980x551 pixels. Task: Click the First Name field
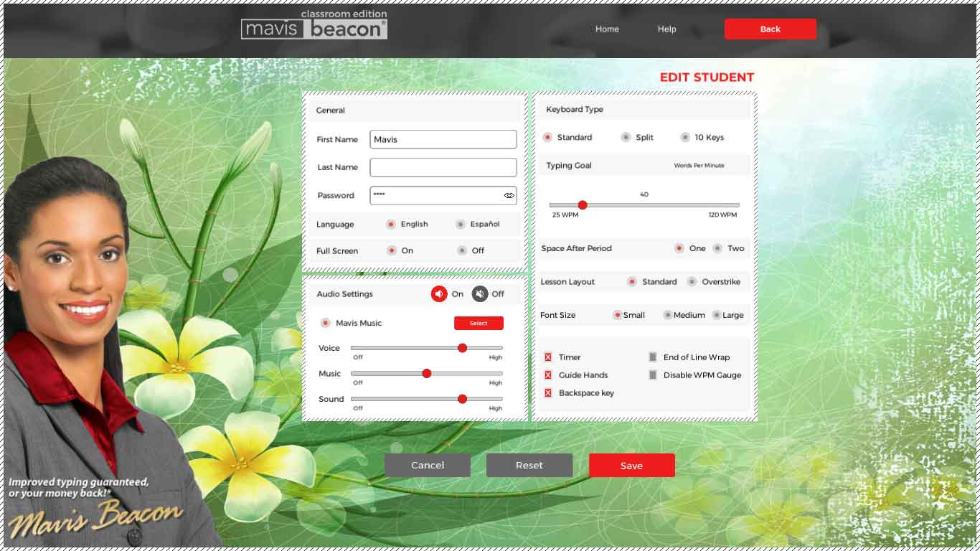pos(443,139)
